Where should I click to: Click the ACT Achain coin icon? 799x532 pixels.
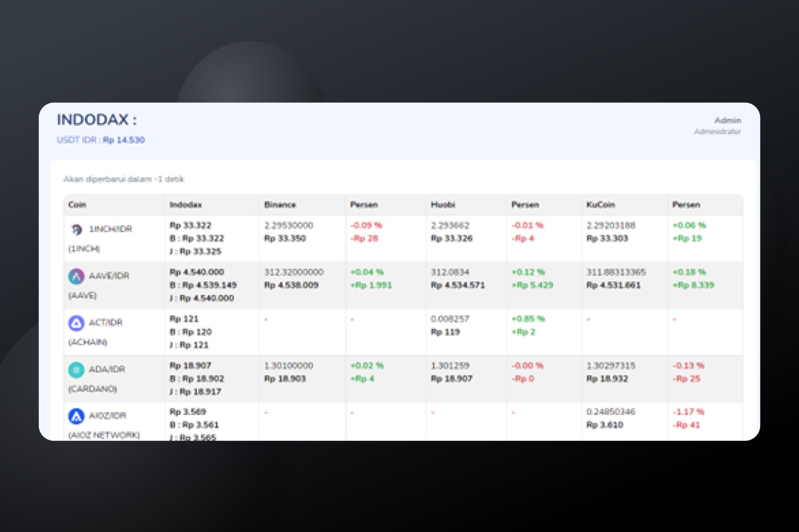coord(76,323)
